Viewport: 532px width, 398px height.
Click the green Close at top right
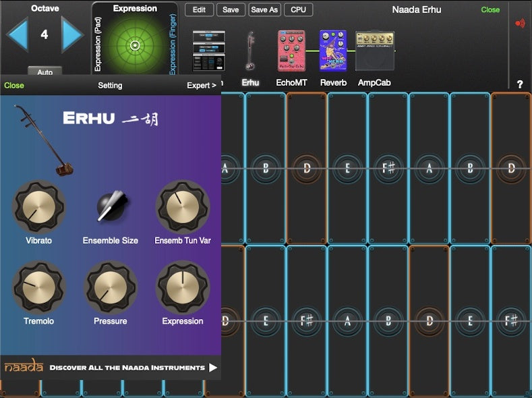pos(490,10)
